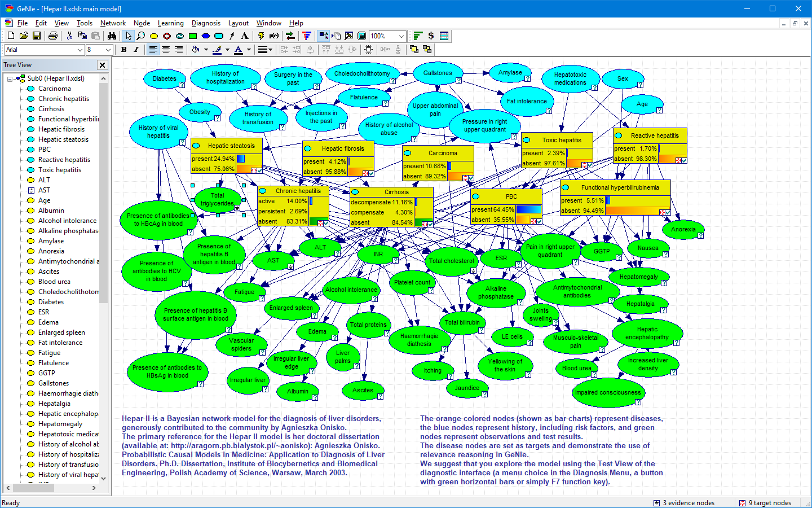Toggle bold text formatting

[x=124, y=50]
